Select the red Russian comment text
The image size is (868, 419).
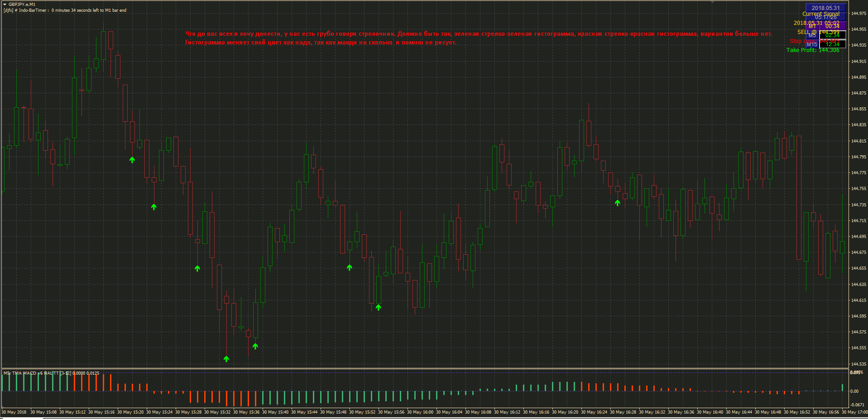[479, 38]
